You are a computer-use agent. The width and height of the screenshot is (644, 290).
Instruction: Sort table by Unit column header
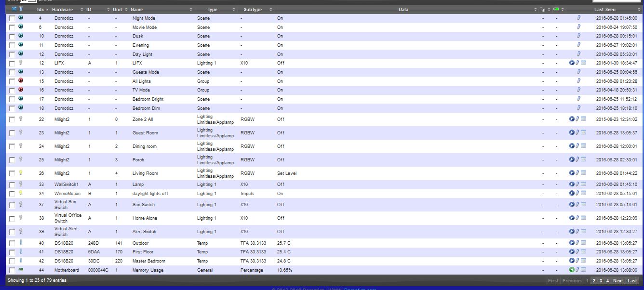pyautogui.click(x=120, y=10)
